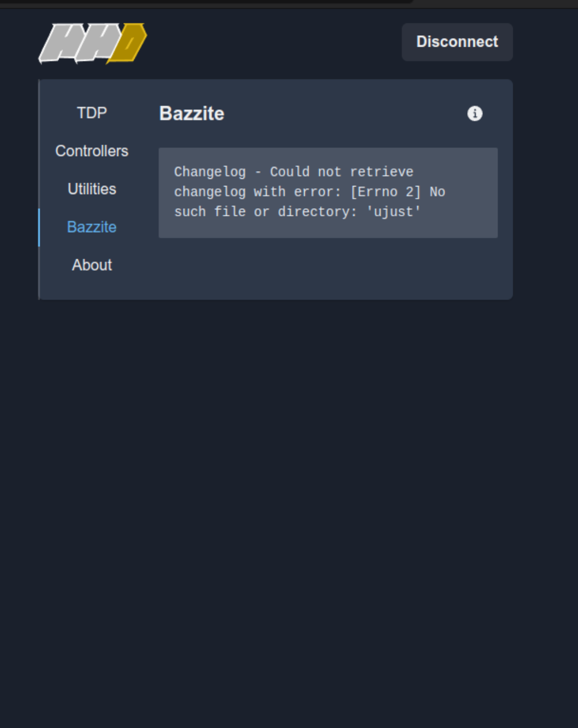Click the highlighted Bazzite sidebar entry
This screenshot has width=578, height=728.
(91, 227)
